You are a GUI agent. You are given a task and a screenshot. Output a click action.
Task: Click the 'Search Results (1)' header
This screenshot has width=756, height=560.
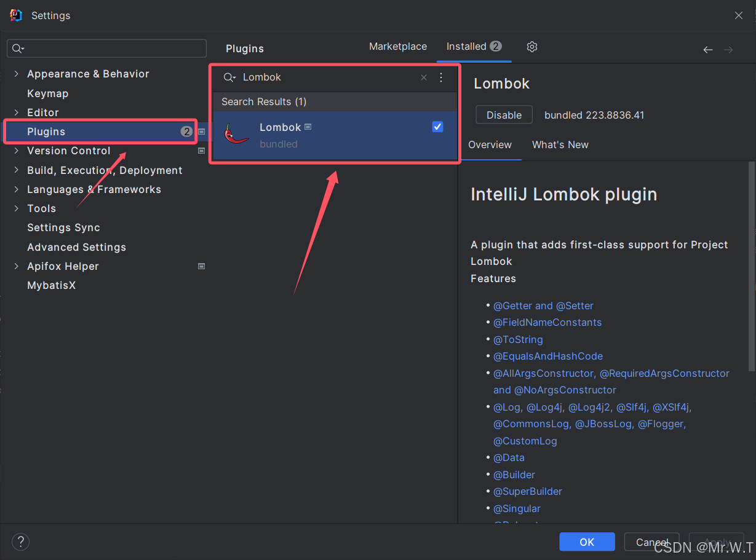pos(264,101)
